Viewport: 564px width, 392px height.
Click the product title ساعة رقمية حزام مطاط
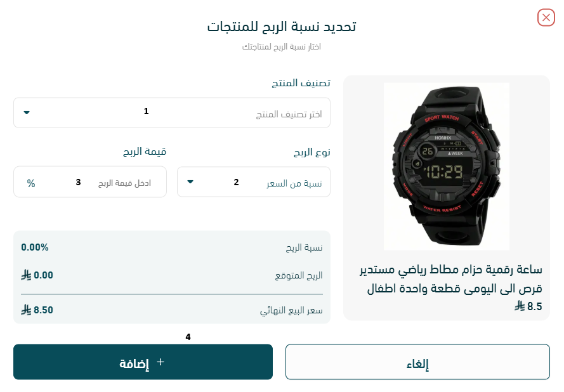(x=452, y=279)
